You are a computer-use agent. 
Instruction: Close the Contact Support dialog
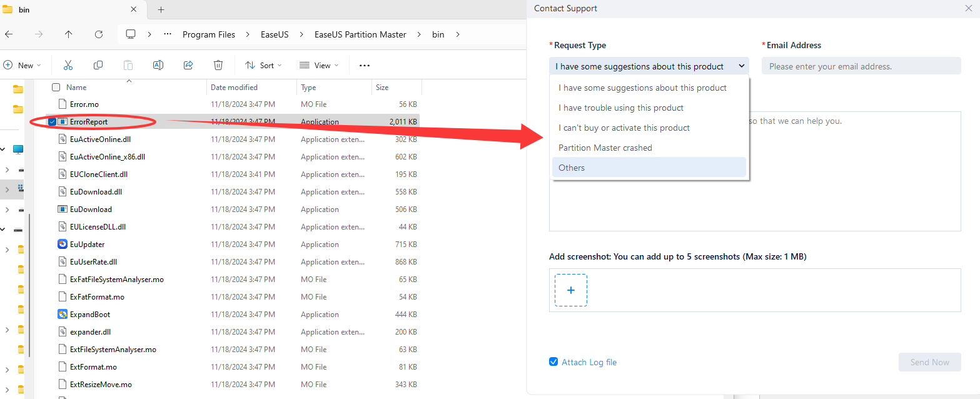point(969,9)
